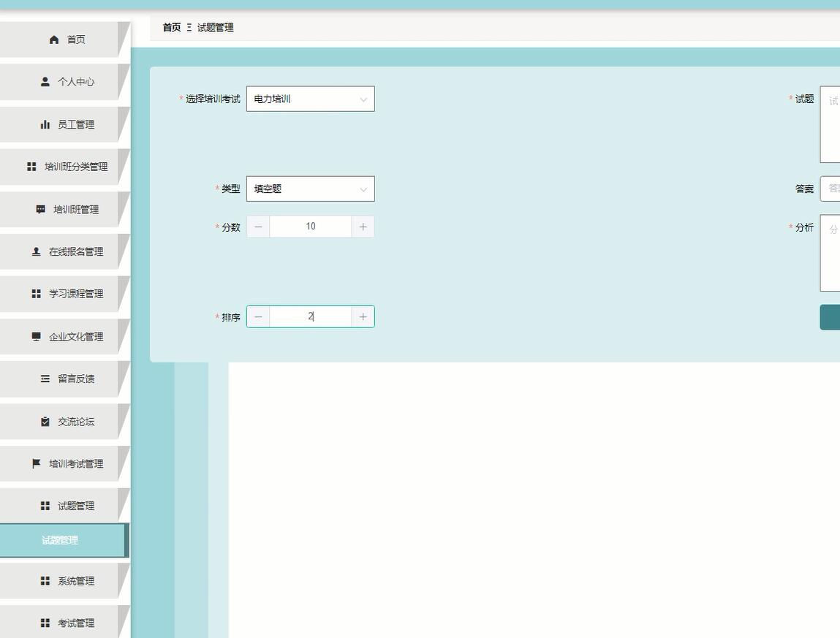
Task: Click the flag icon beside 培训考试管理
Action: click(x=36, y=463)
